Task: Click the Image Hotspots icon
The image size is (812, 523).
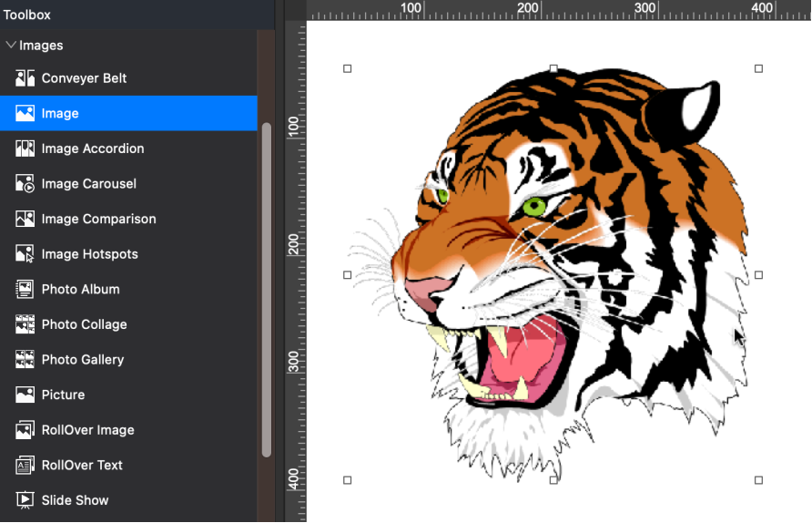Action: pos(25,254)
